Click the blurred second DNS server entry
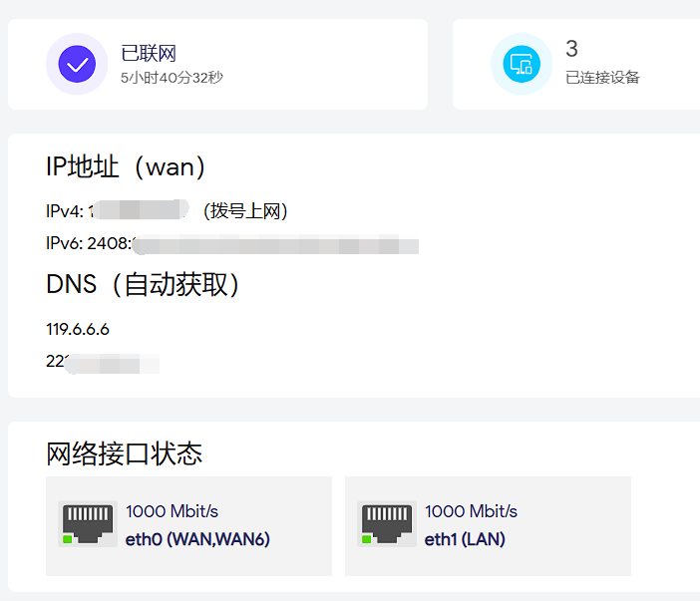The width and height of the screenshot is (700, 601). [x=102, y=362]
